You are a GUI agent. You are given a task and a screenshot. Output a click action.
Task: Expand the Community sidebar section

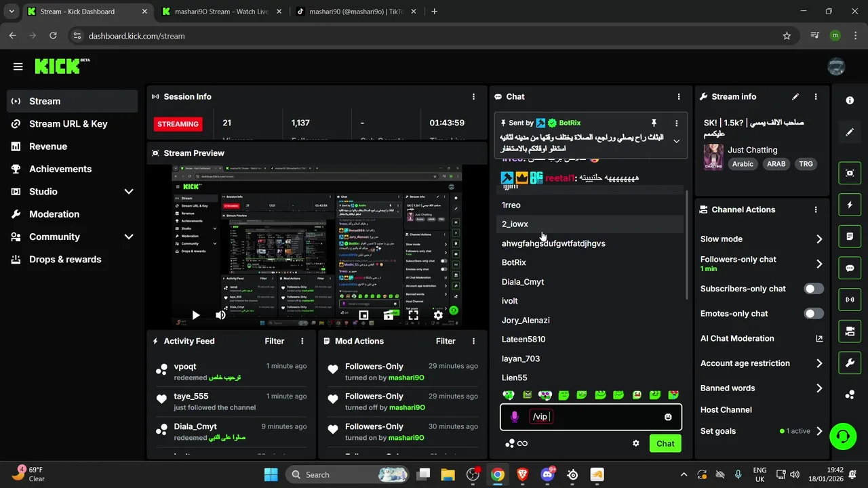129,237
